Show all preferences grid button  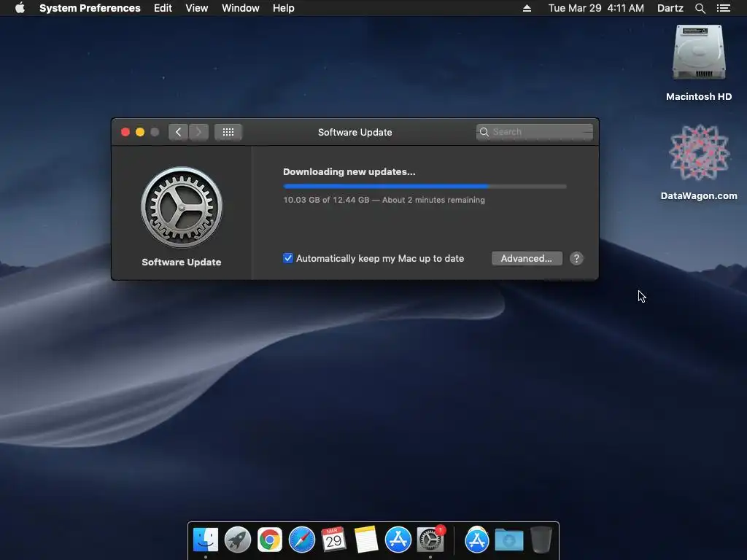(228, 132)
